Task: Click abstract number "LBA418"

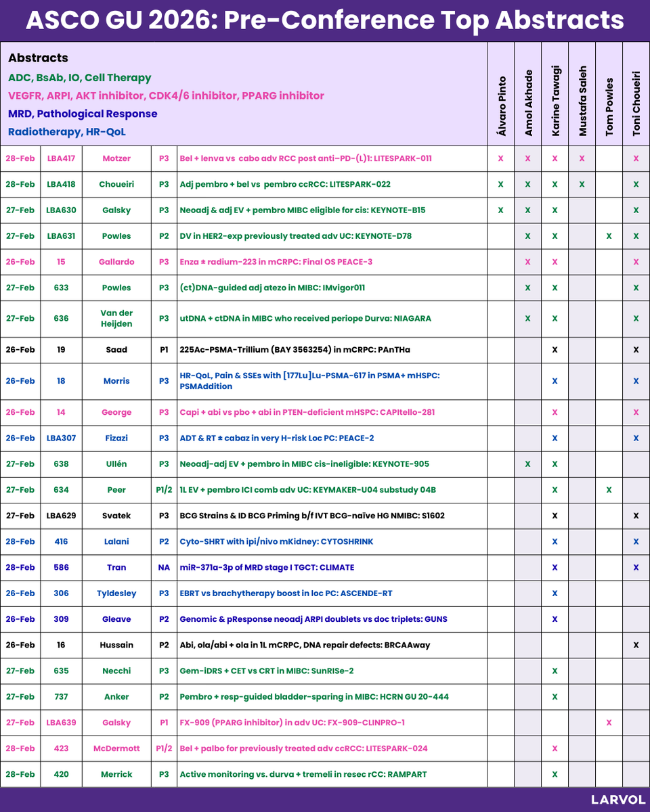Action: coord(61,184)
